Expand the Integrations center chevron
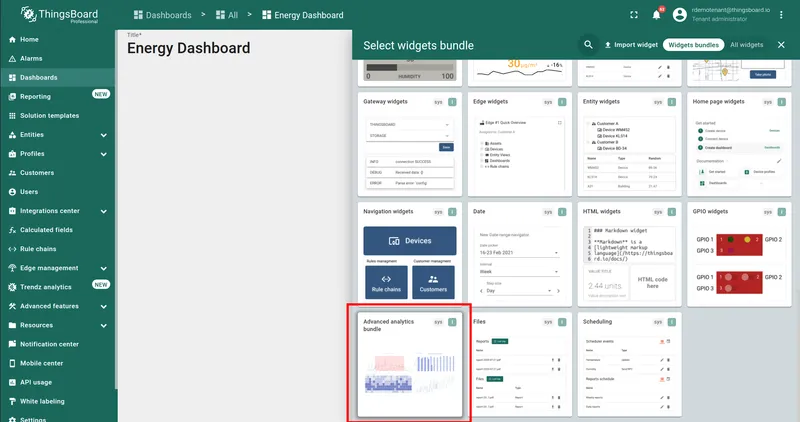 tap(104, 211)
